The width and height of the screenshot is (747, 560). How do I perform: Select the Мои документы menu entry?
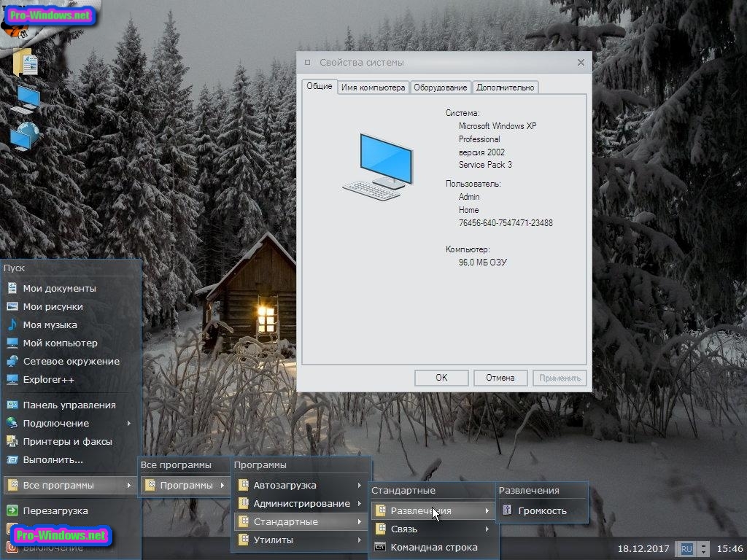tap(71, 288)
